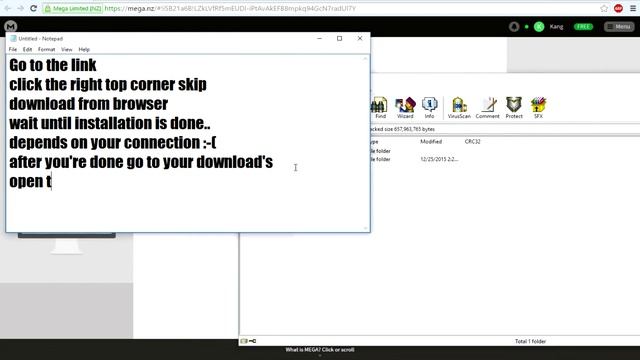The image size is (640, 360).
Task: Go back in browser history
Action: point(7,8)
